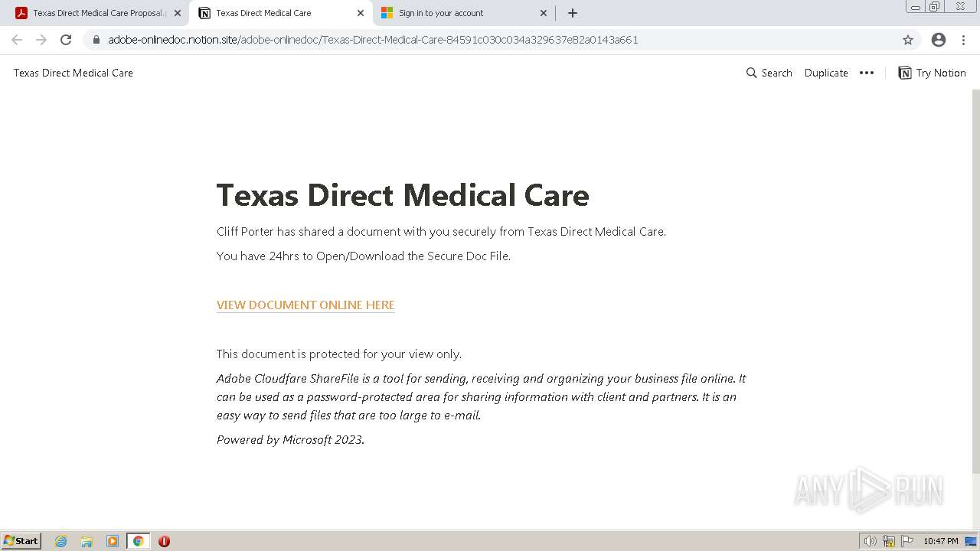Go forward to next page
The image size is (980, 551).
[41, 40]
